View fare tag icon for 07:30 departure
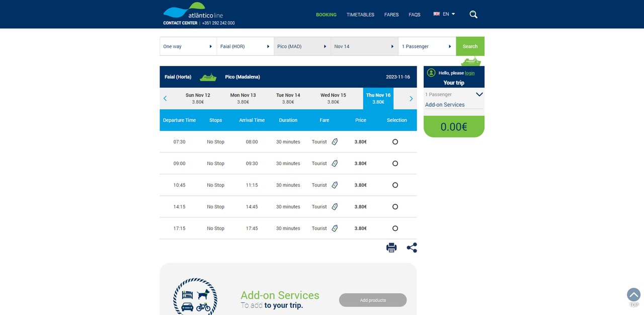 pos(335,142)
